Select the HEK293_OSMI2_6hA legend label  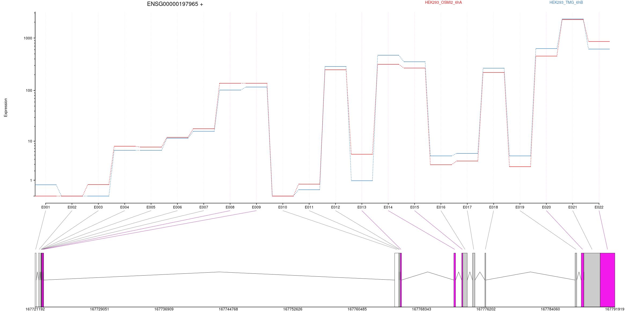tap(443, 2)
